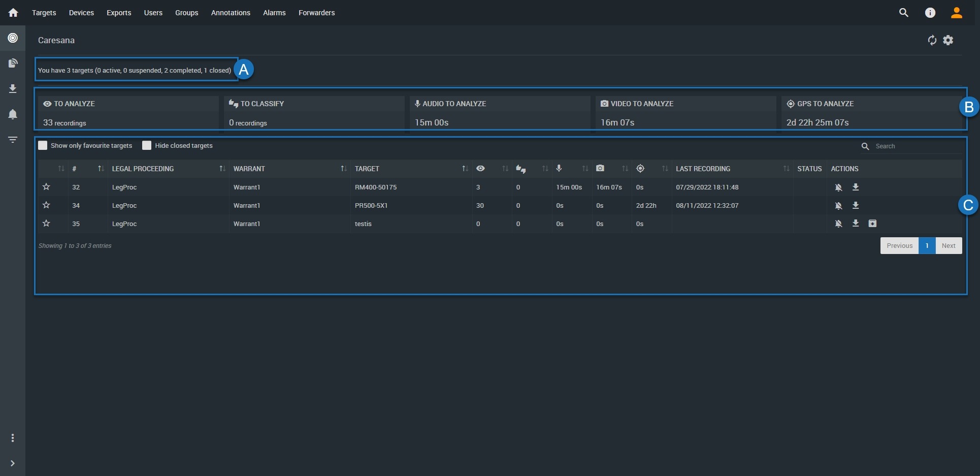980x476 pixels.
Task: Open the Forwarders menu
Action: [317, 13]
